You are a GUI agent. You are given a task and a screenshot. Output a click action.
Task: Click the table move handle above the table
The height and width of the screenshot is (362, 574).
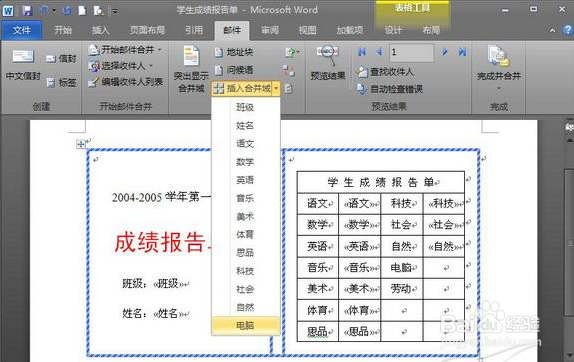click(81, 144)
